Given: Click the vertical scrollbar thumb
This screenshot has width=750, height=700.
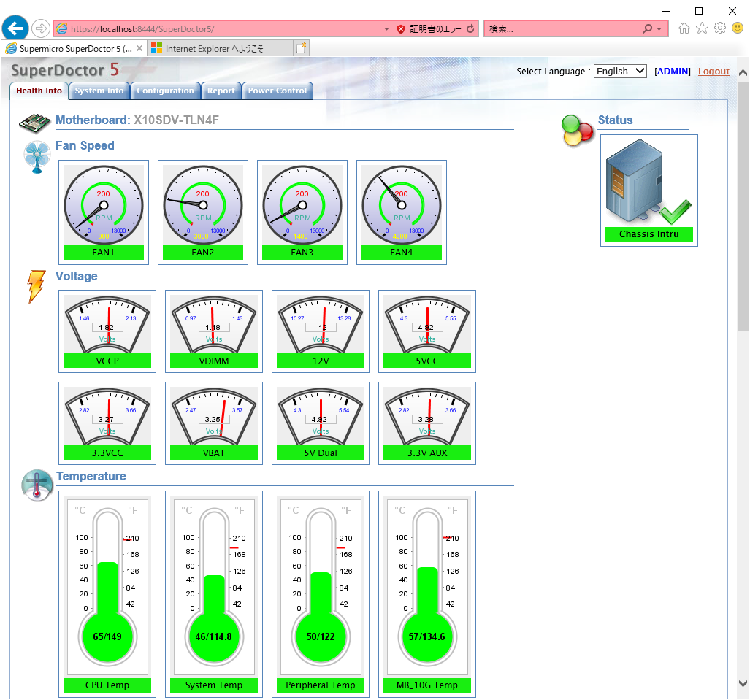Looking at the screenshot, I should 743,206.
